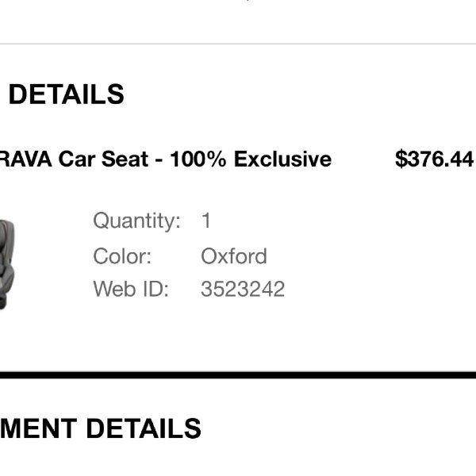
Task: Click the thin gray divider near the top
Action: click(238, 44)
